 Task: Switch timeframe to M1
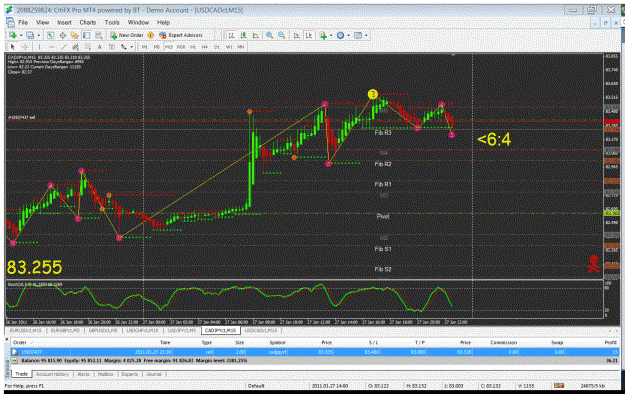click(x=145, y=47)
